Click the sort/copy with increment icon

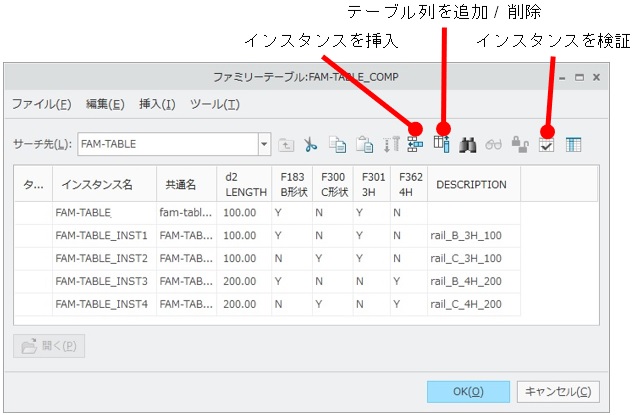pyautogui.click(x=391, y=144)
